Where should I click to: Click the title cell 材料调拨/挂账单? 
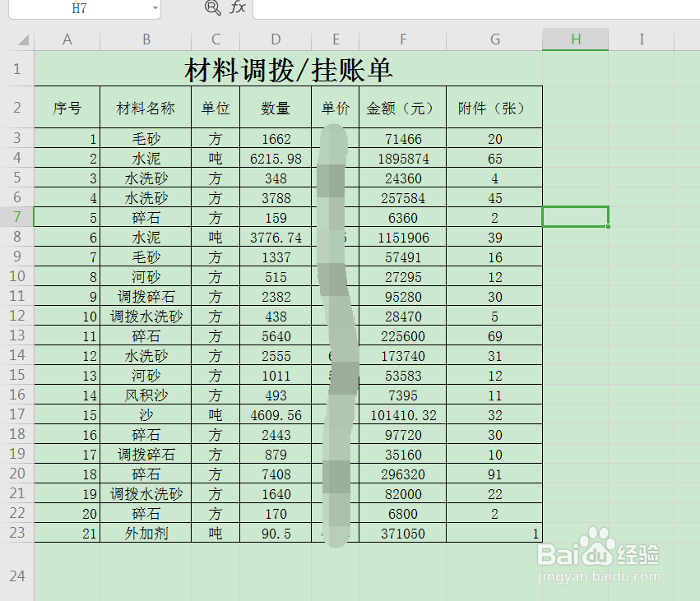point(289,69)
